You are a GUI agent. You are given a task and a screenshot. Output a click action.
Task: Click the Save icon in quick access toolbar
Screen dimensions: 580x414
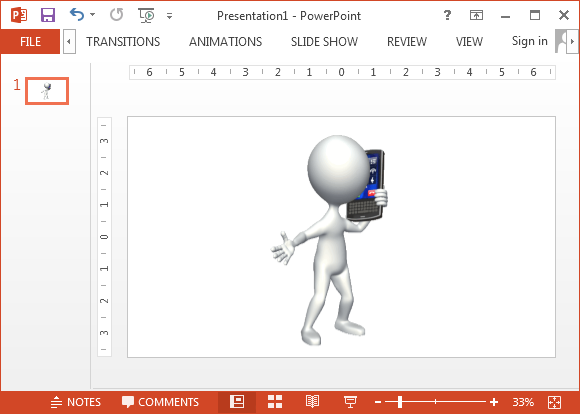(x=48, y=15)
